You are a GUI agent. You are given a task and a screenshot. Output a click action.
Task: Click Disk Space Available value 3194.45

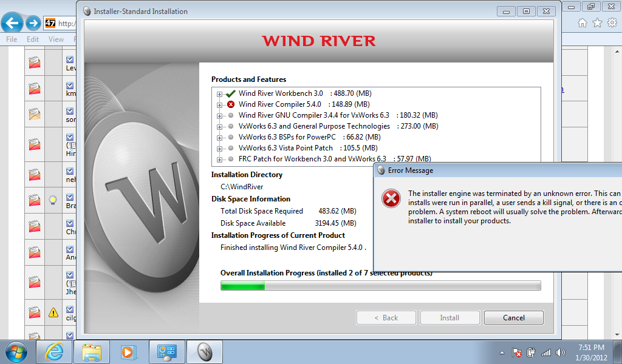point(335,223)
